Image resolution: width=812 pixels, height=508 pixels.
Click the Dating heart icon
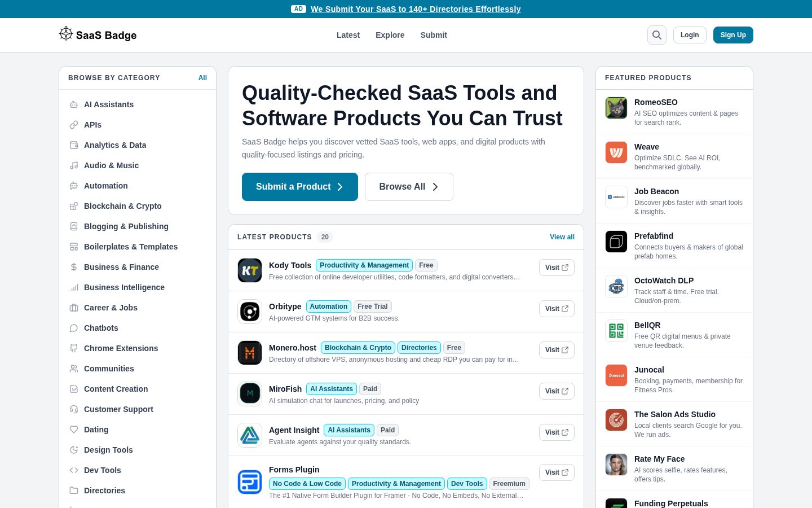point(74,430)
